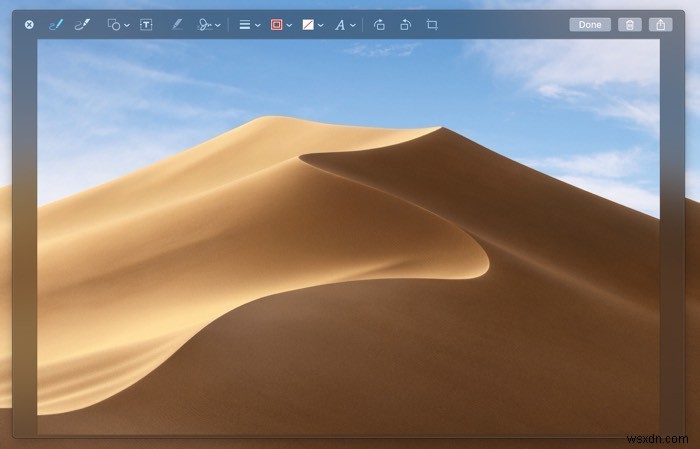Open the Fill Color picker

[x=312, y=25]
